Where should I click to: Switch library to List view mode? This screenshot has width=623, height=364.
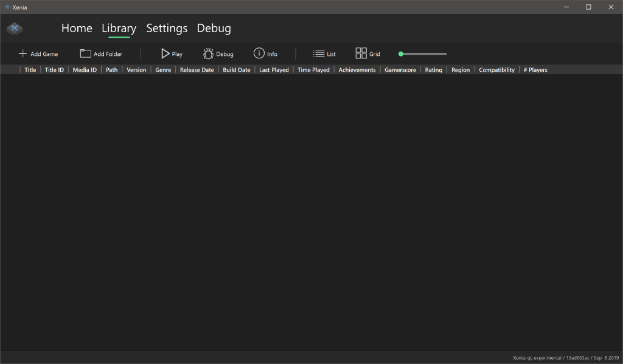coord(324,53)
